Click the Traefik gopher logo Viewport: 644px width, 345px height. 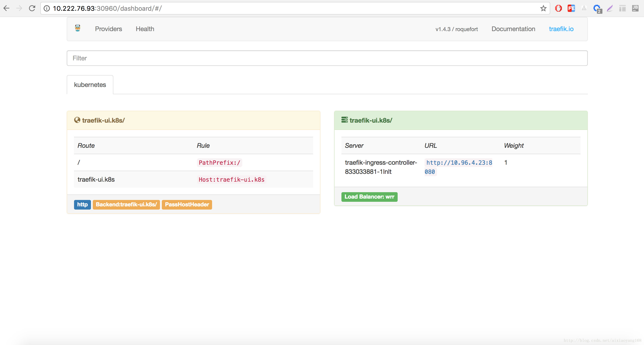(78, 28)
